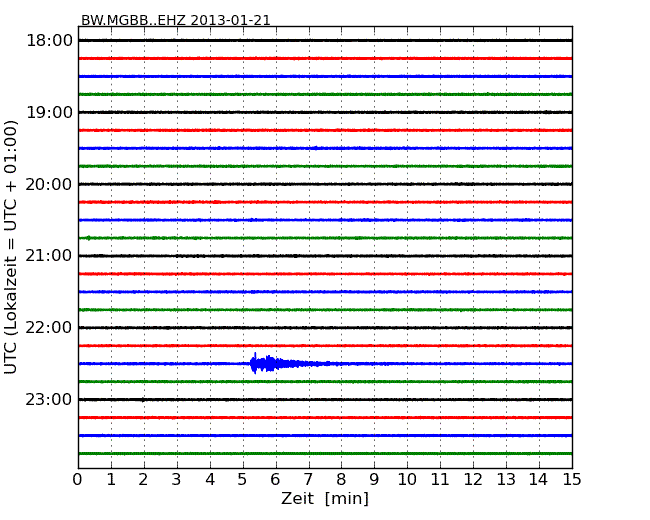The image size is (650, 520).
Task: Click x-axis tick label 13
Action: point(506,480)
